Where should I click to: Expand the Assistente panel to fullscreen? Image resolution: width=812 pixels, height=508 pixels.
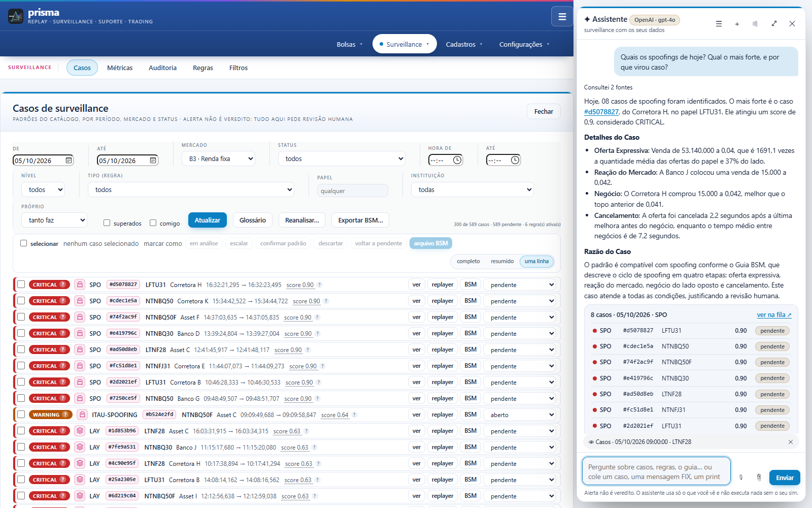pyautogui.click(x=774, y=24)
